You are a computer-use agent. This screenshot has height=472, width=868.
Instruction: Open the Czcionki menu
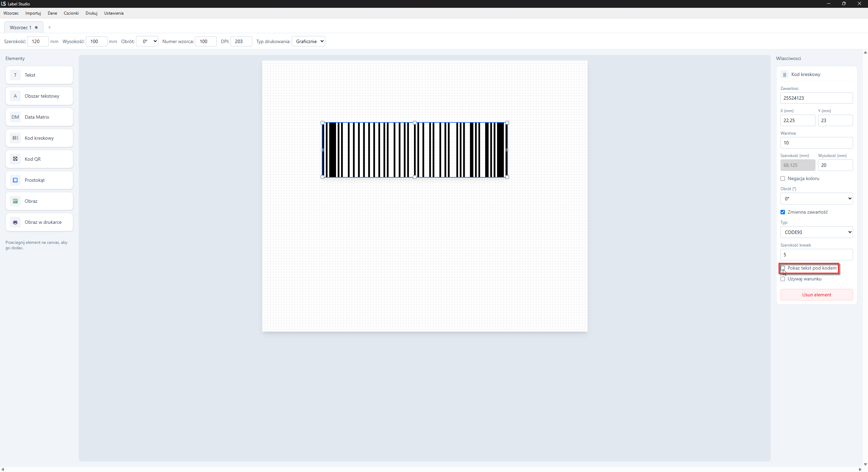coord(71,13)
